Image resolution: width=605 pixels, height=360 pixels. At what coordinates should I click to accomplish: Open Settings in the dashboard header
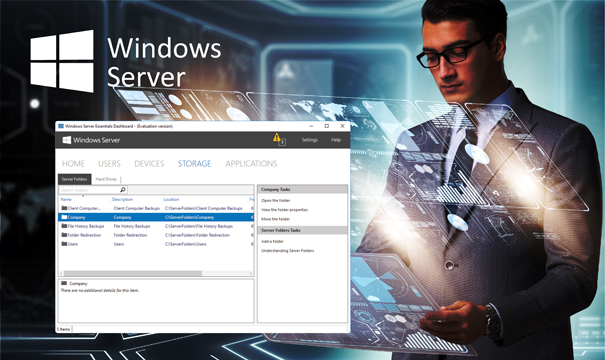[x=309, y=140]
